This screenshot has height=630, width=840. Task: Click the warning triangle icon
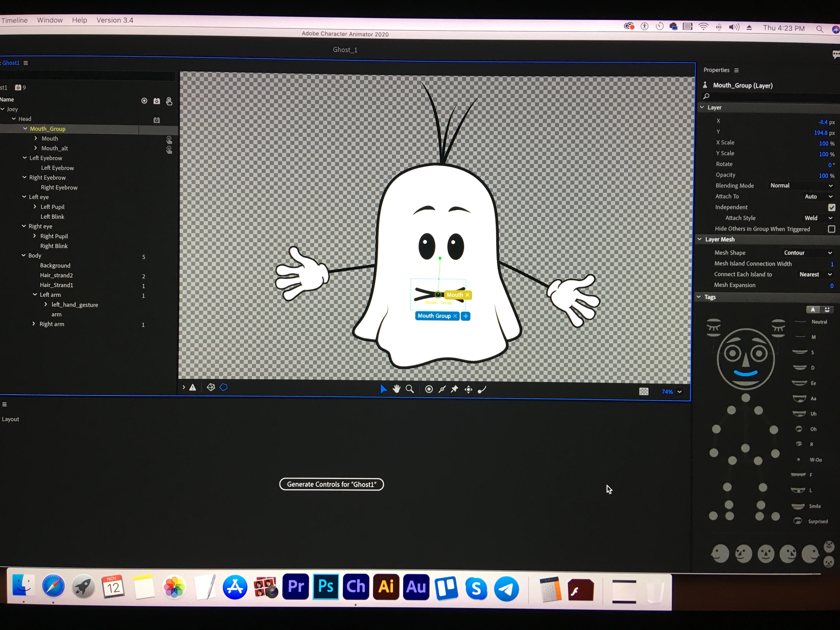[x=193, y=387]
